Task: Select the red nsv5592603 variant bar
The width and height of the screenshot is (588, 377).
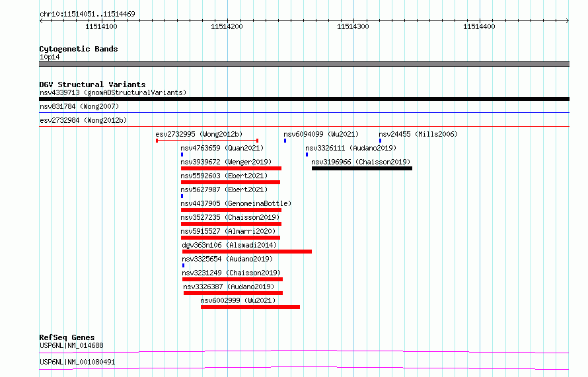Action: pos(231,182)
